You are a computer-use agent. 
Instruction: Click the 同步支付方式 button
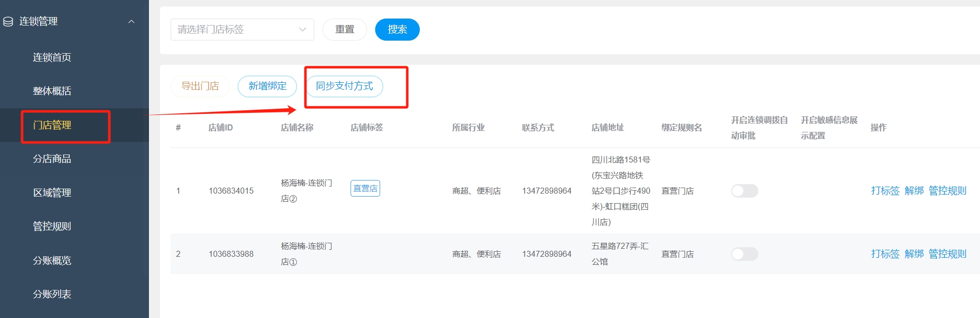point(344,86)
